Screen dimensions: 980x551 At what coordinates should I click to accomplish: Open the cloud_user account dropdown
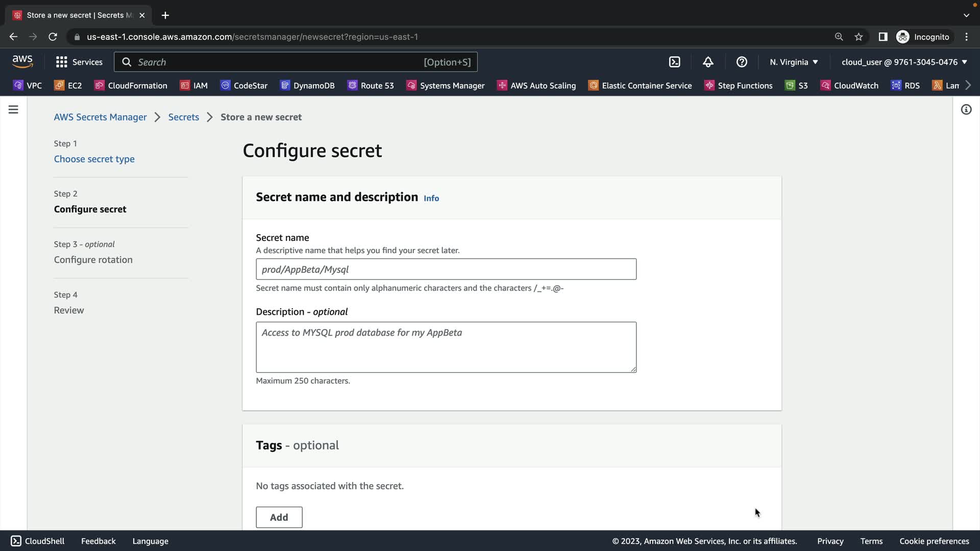904,62
